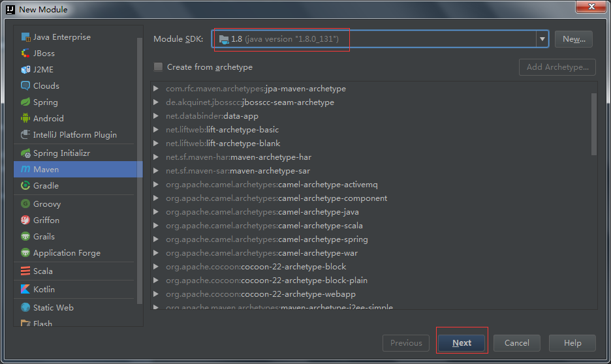Screen dimensions: 611x364
Task: Expand cocoon-22-archetype-block-plain node
Action: [x=156, y=281]
